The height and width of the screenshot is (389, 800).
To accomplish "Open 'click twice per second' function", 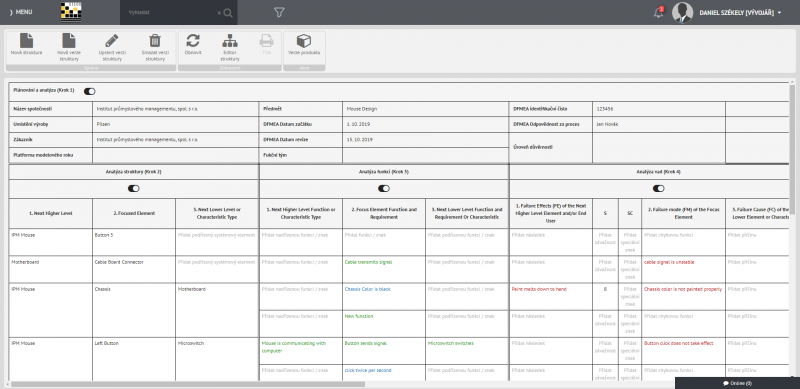I will (368, 370).
